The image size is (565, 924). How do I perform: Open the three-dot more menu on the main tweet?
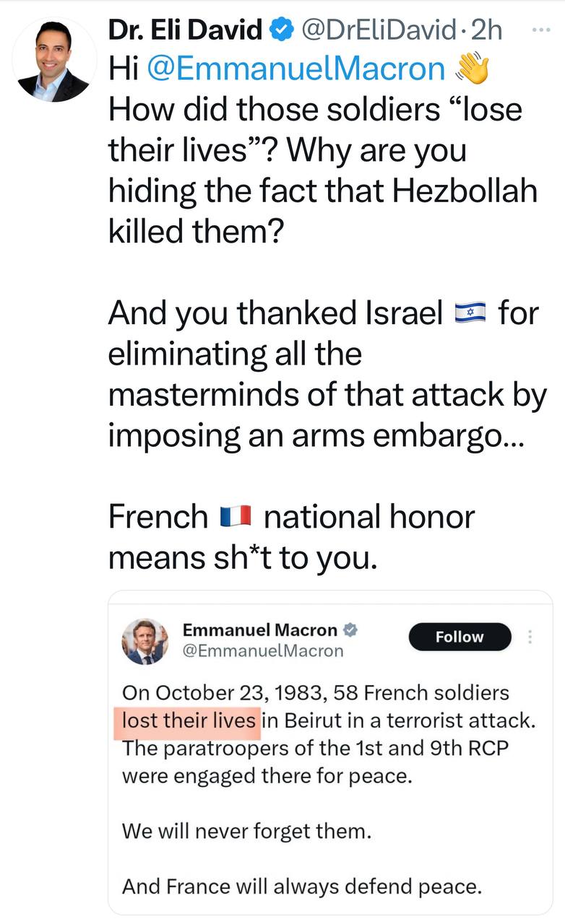coord(540,30)
